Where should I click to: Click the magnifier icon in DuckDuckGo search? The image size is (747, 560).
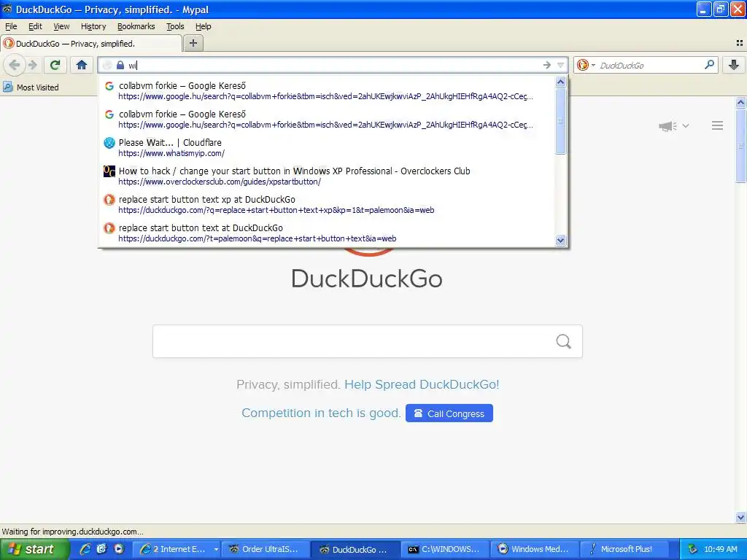point(564,341)
